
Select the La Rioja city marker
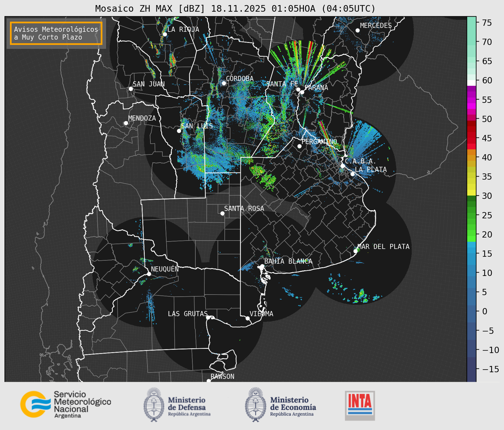pos(165,34)
